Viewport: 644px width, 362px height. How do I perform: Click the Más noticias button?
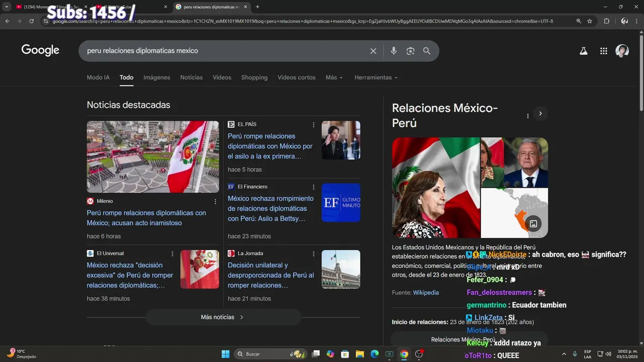point(223,317)
